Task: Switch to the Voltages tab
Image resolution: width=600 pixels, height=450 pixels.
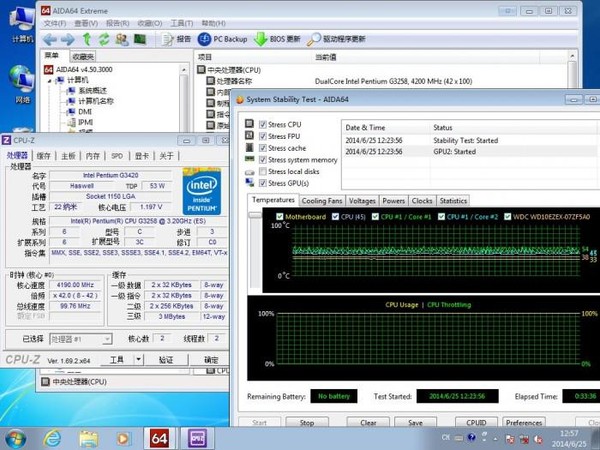Action: point(362,201)
